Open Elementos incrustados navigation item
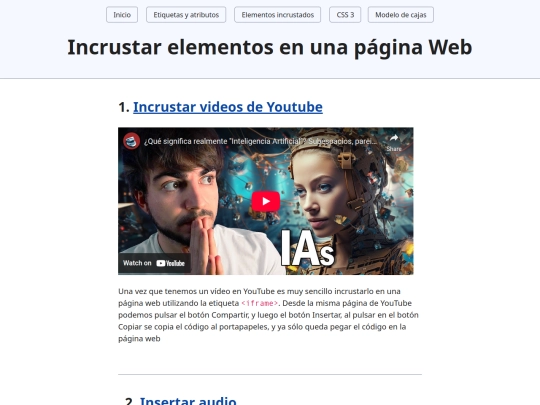Image resolution: width=540 pixels, height=405 pixels. tap(278, 15)
